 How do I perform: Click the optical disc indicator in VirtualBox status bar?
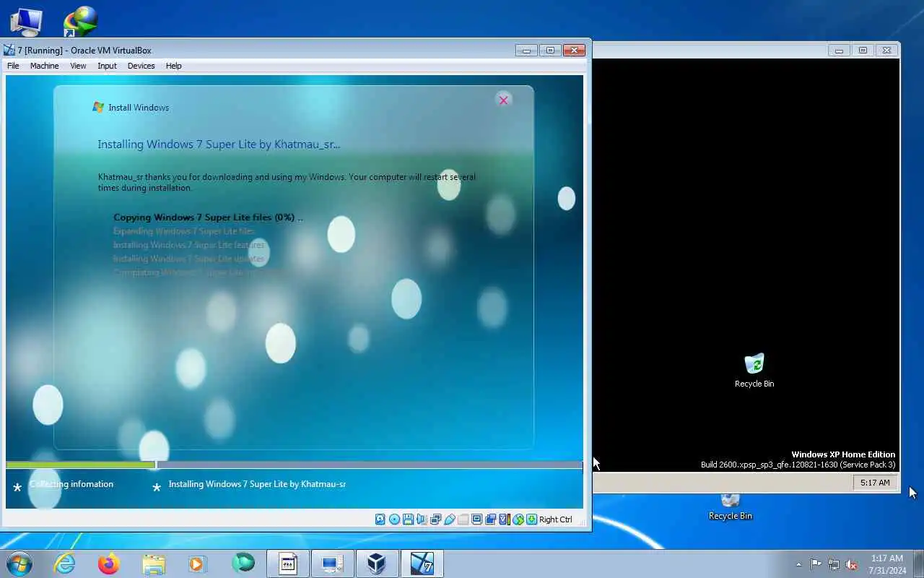[394, 519]
